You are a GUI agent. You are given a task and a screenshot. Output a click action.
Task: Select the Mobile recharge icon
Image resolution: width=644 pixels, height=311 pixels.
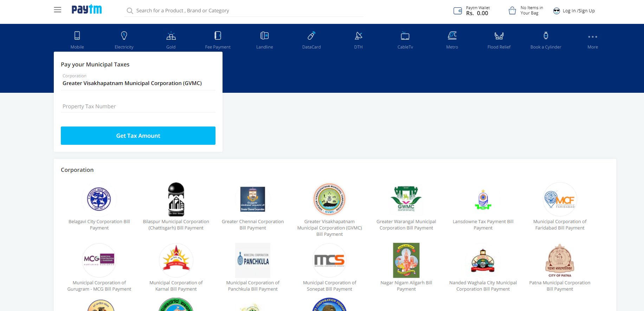point(77,35)
